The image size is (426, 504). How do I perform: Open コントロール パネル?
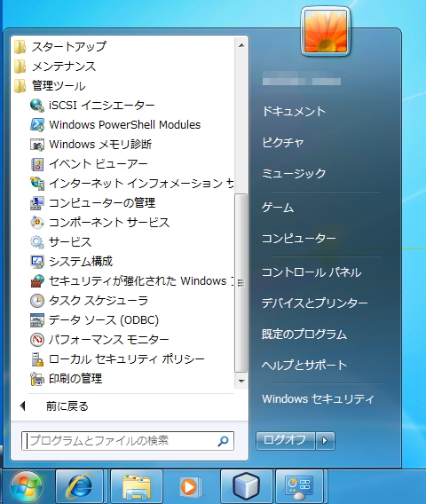[x=312, y=272]
